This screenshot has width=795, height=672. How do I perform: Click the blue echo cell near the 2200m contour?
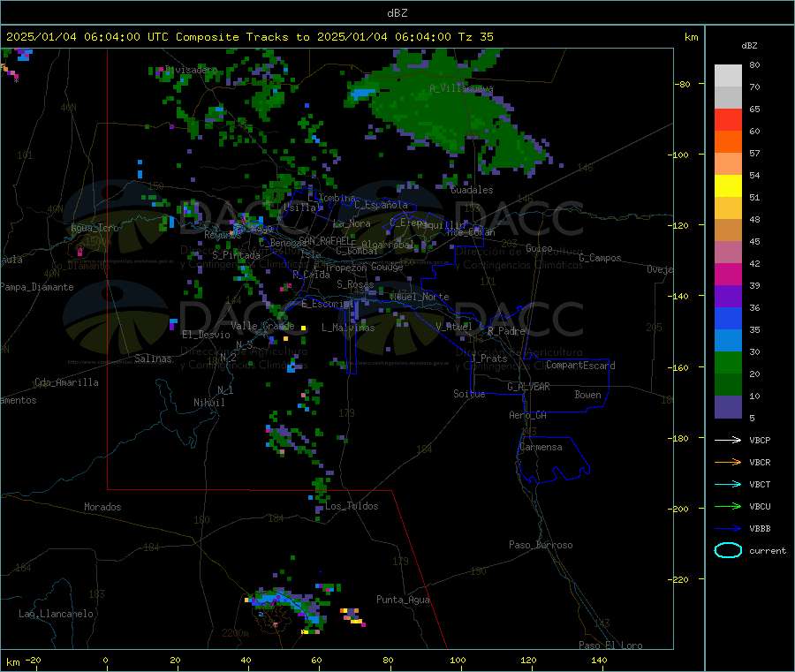[x=286, y=606]
